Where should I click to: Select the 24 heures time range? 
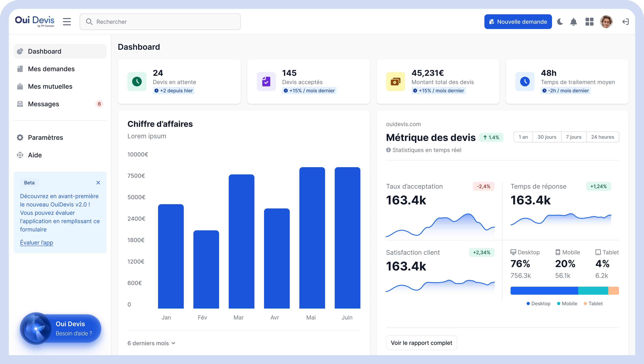pyautogui.click(x=602, y=137)
